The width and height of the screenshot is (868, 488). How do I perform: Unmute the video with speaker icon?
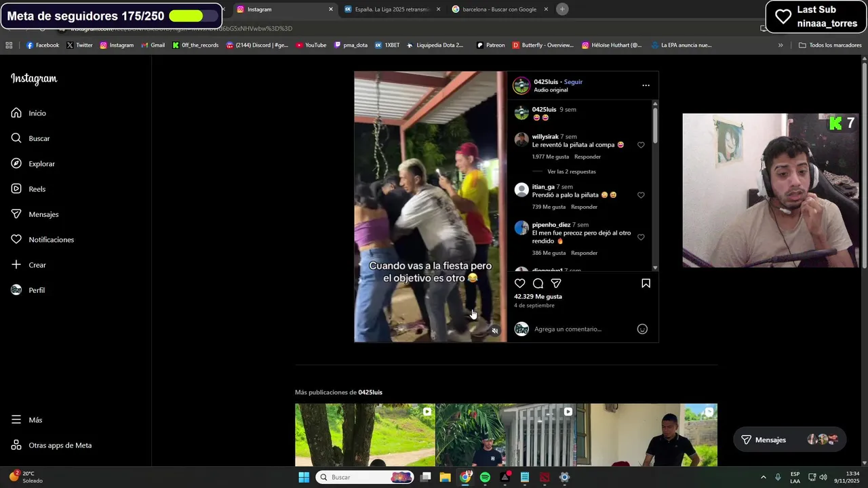495,331
